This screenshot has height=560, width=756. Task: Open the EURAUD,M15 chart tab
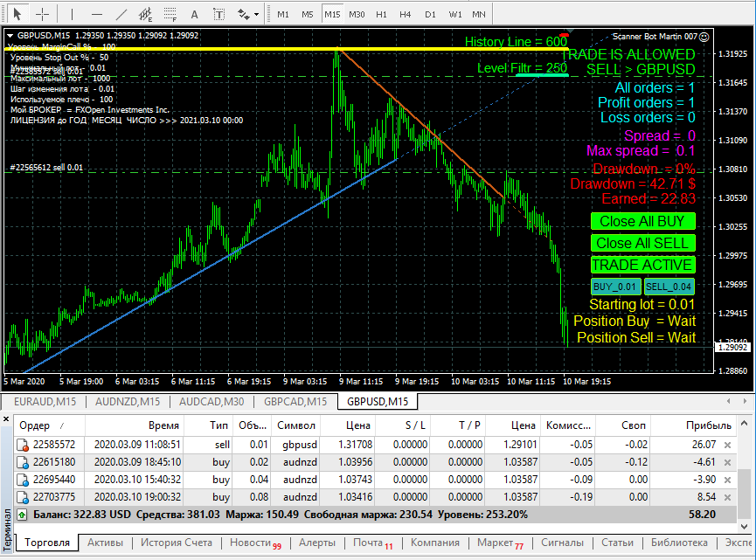[45, 402]
